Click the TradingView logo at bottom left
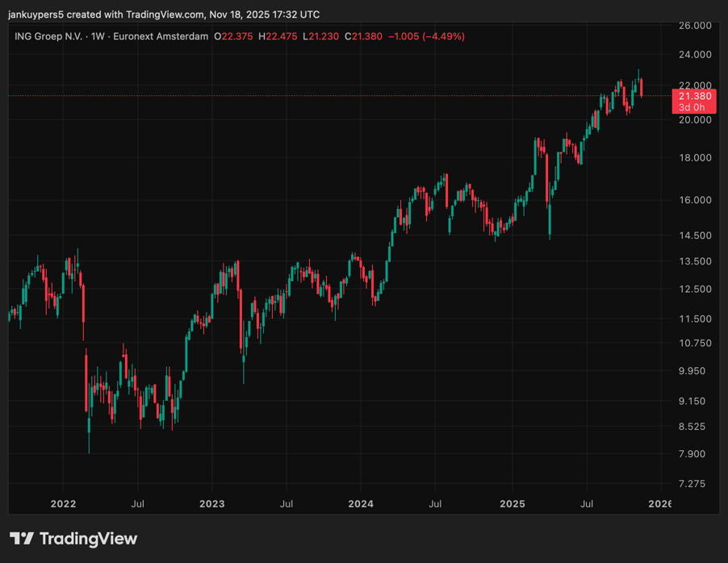 73,539
